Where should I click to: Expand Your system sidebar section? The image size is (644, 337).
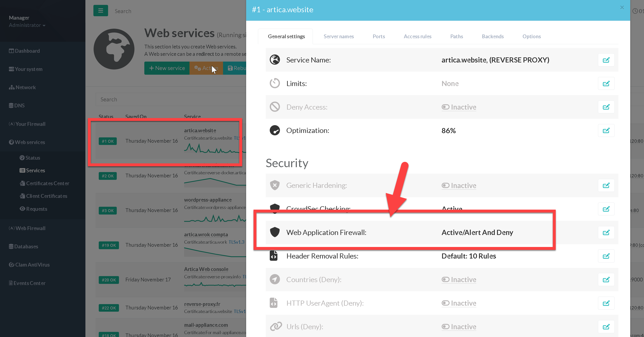28,69
